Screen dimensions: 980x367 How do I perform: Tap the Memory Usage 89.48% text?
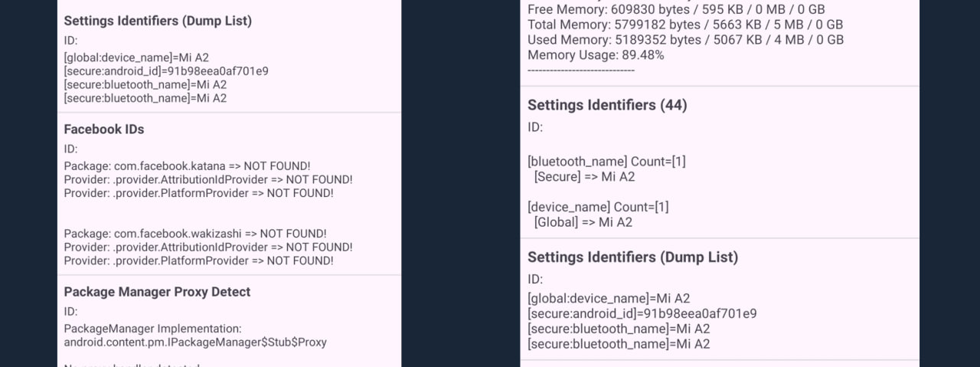click(x=596, y=55)
